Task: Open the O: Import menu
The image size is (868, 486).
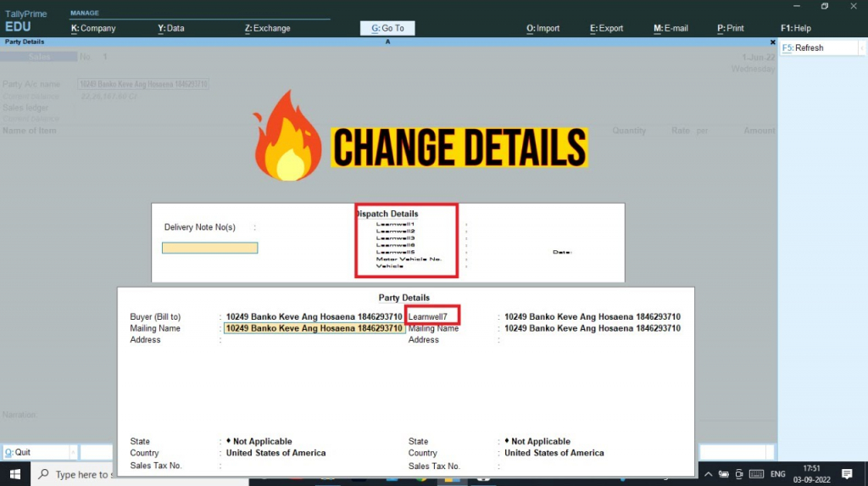Action: coord(543,28)
